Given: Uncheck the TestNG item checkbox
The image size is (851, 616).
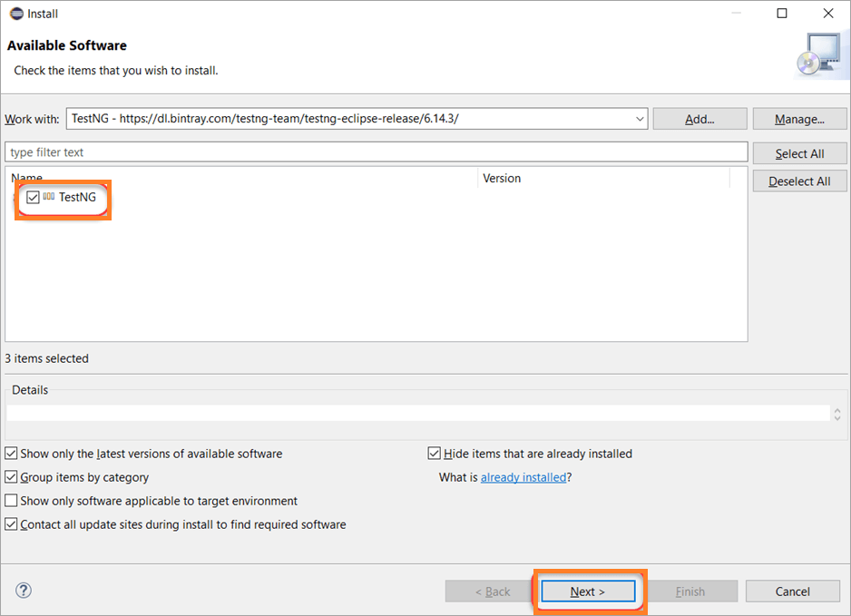Looking at the screenshot, I should [34, 197].
